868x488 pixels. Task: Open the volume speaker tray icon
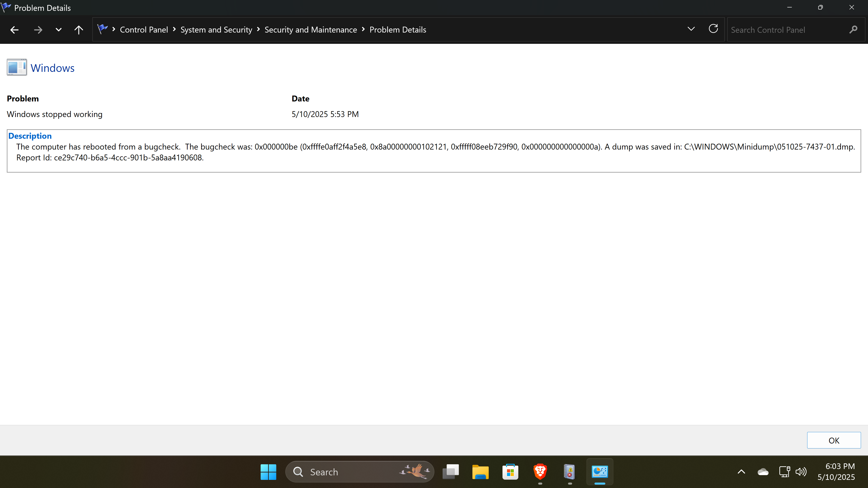(801, 472)
